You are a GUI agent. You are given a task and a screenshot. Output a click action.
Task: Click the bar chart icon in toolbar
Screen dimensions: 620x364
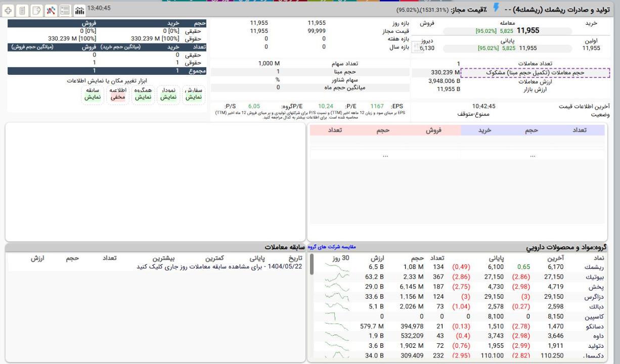(x=79, y=10)
